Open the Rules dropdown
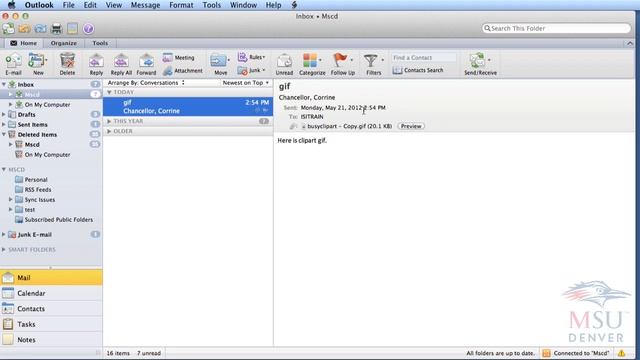This screenshot has height=360, width=640. [x=251, y=57]
